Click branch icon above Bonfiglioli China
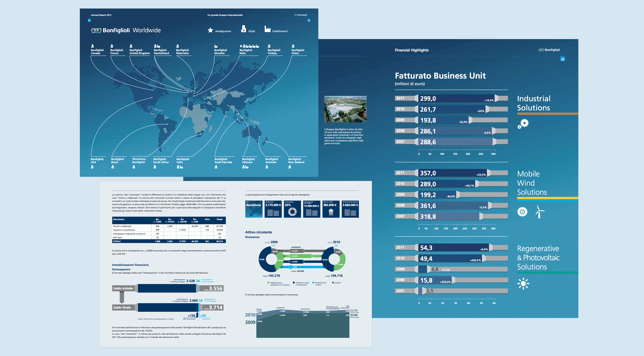Screen dimensions: 644x356 293,46
